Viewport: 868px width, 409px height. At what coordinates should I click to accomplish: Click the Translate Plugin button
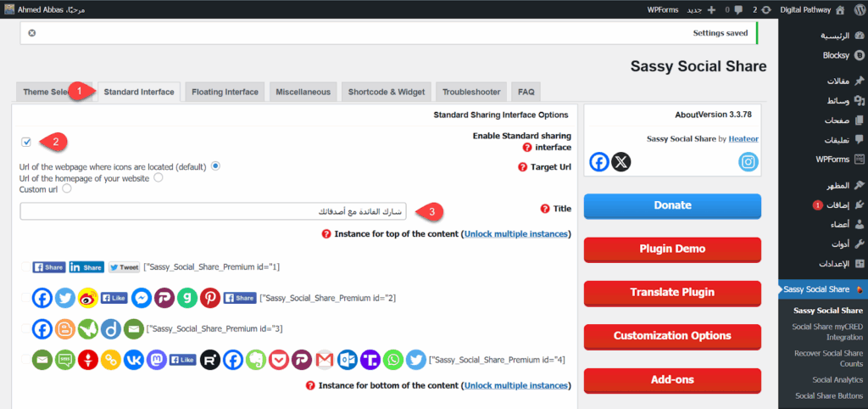672,293
